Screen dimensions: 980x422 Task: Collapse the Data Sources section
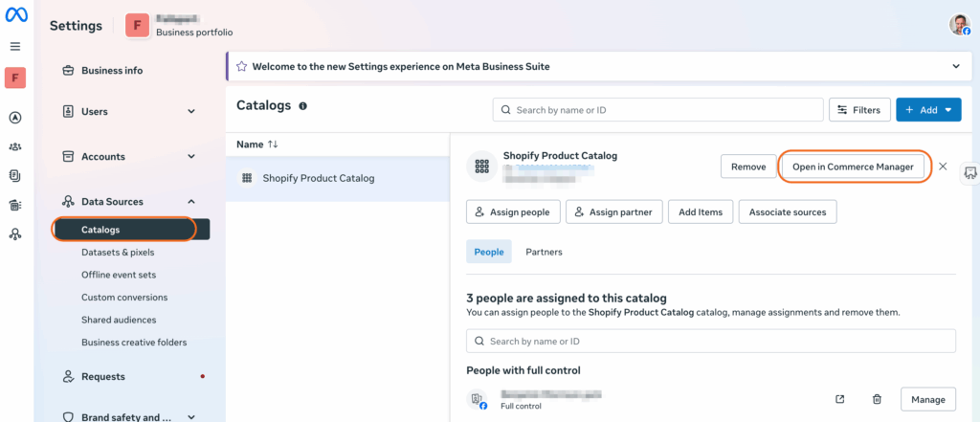pos(191,202)
